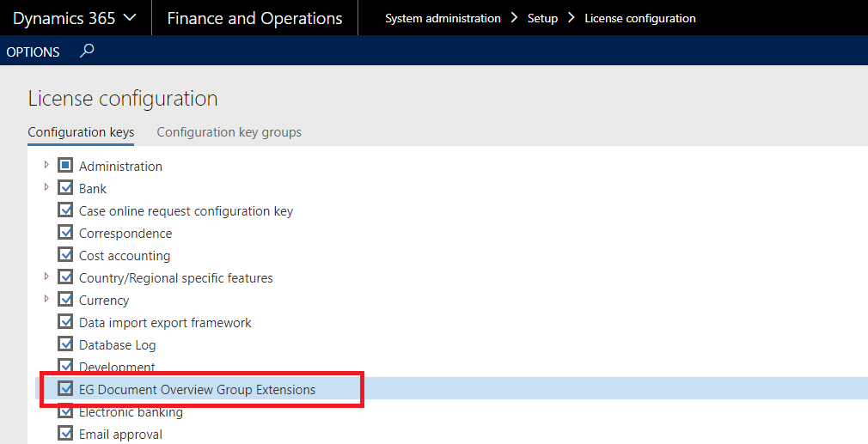Viewport: 868px width, 444px height.
Task: Uncheck Case online request configuration key
Action: tap(65, 210)
